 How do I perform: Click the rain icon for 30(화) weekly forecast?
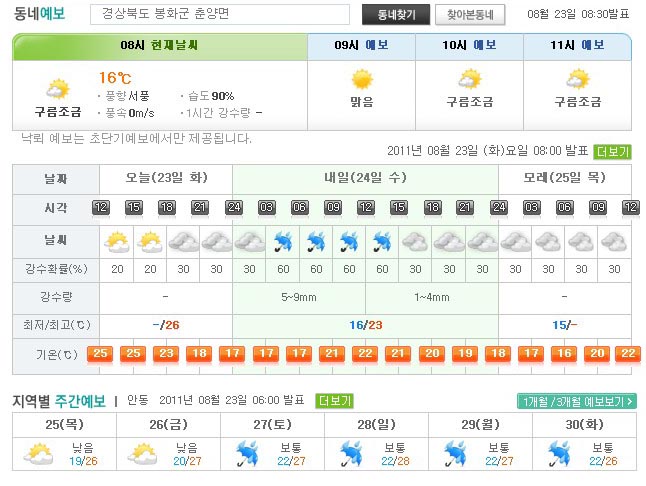pos(559,455)
